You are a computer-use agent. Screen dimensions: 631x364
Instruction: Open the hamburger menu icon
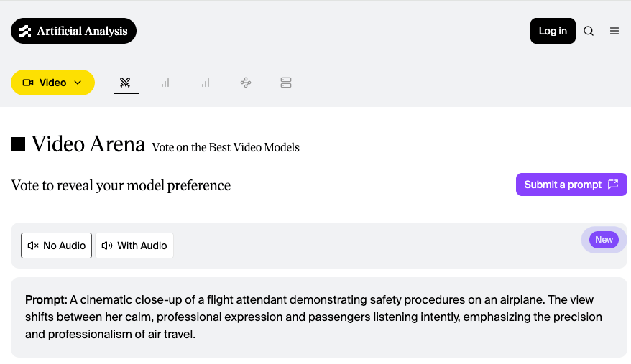tap(614, 31)
